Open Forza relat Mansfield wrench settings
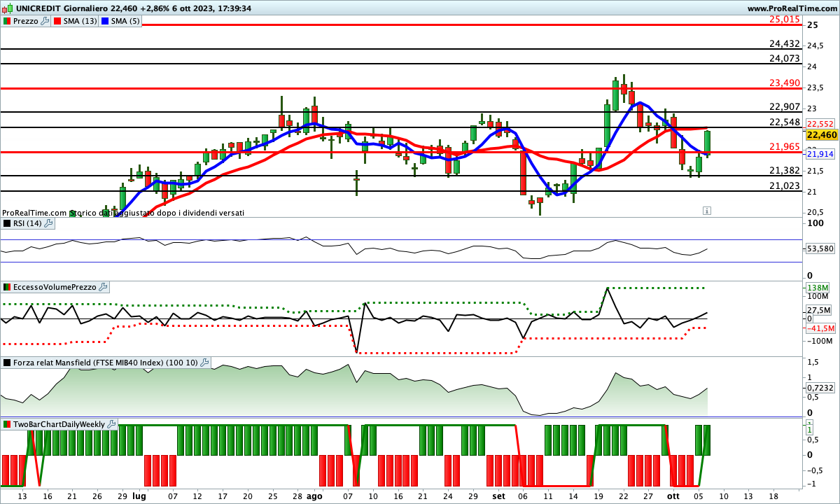The image size is (840, 504). pyautogui.click(x=204, y=363)
